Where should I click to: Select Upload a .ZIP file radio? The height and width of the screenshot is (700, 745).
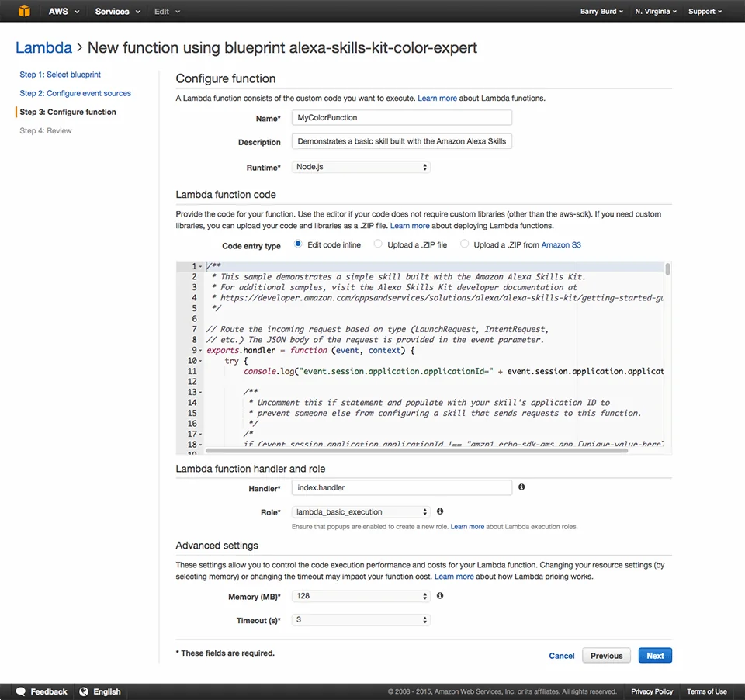(x=378, y=244)
